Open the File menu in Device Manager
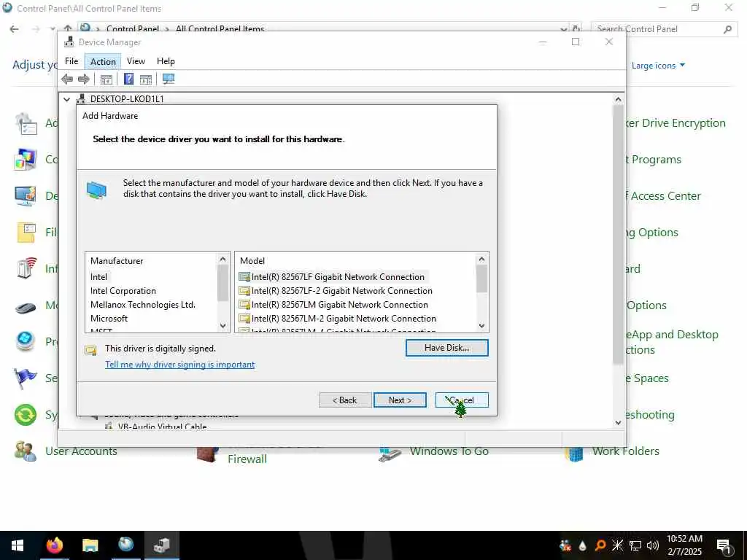This screenshot has width=747, height=560. point(71,61)
